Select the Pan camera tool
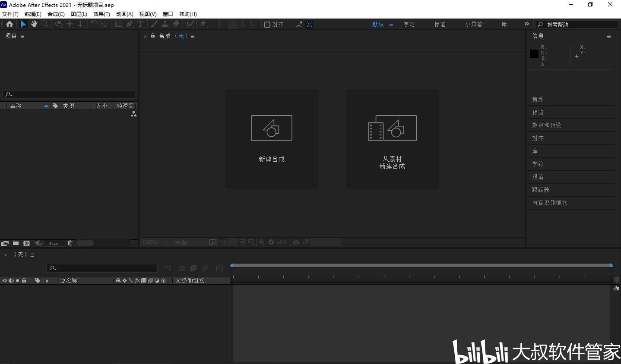Screen dimensions: 621x364 [70, 24]
